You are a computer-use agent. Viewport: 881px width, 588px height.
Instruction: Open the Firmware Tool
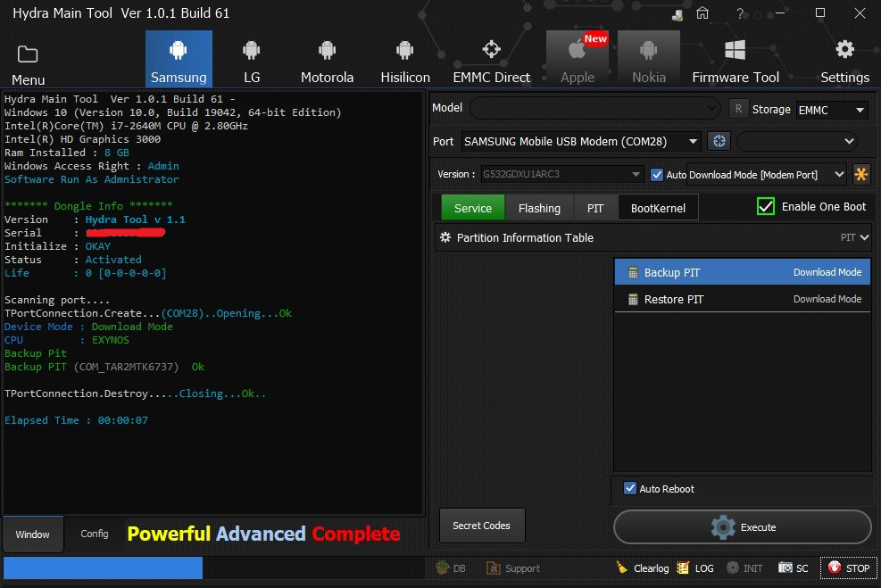coord(736,59)
